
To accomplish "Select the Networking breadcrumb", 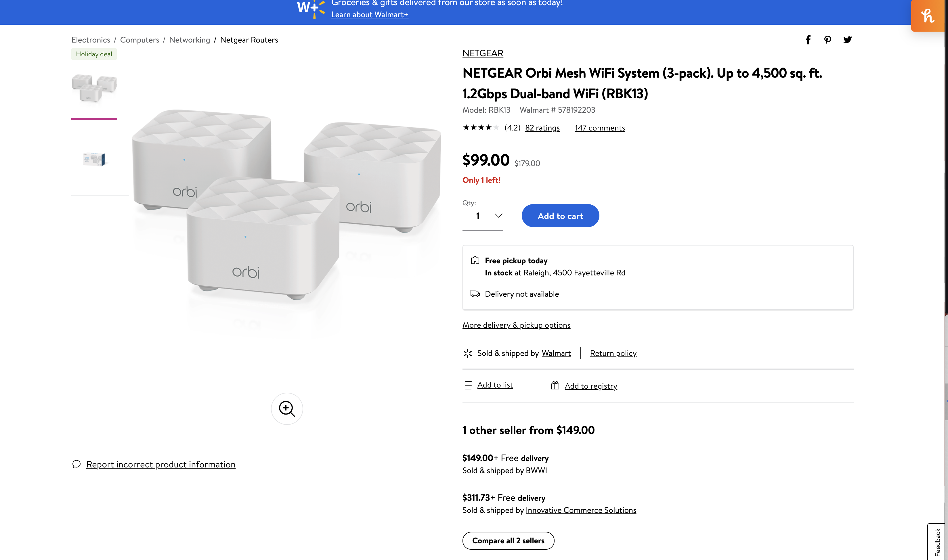I will pos(190,40).
